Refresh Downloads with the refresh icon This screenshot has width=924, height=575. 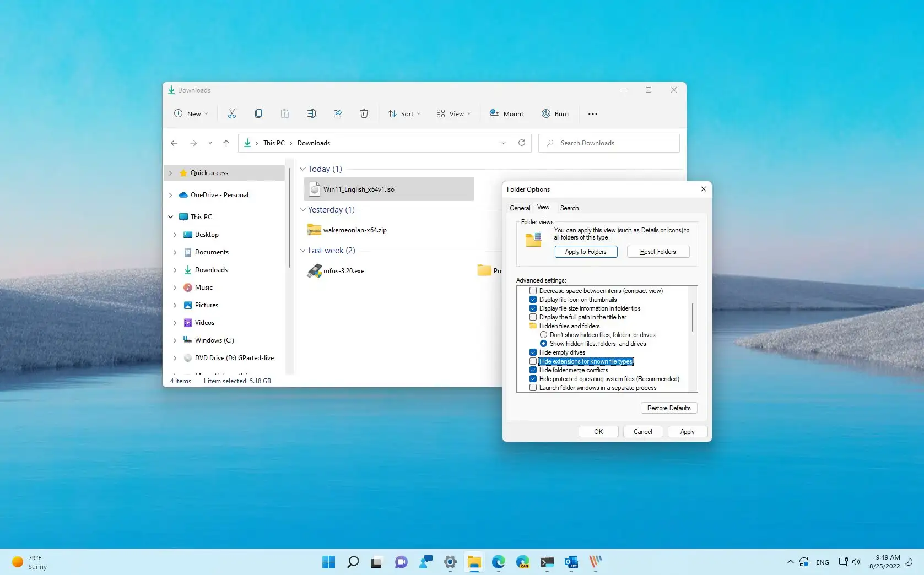521,143
